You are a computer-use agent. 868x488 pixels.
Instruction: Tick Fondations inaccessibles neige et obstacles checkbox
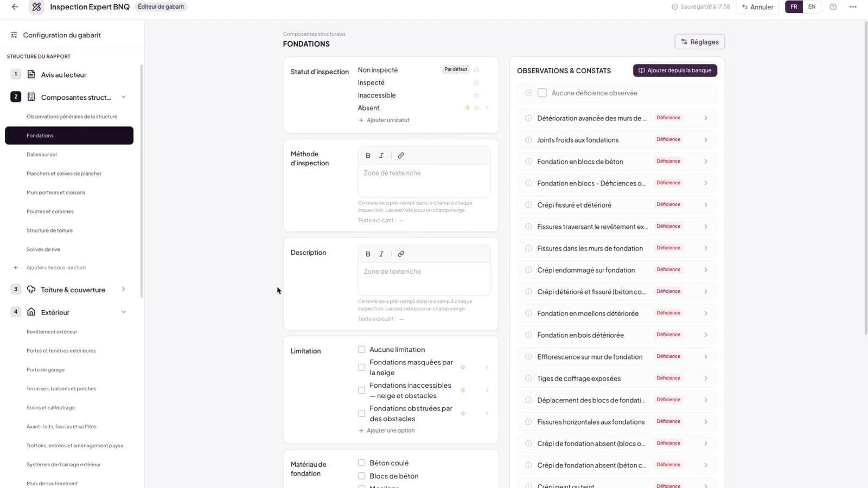click(361, 390)
